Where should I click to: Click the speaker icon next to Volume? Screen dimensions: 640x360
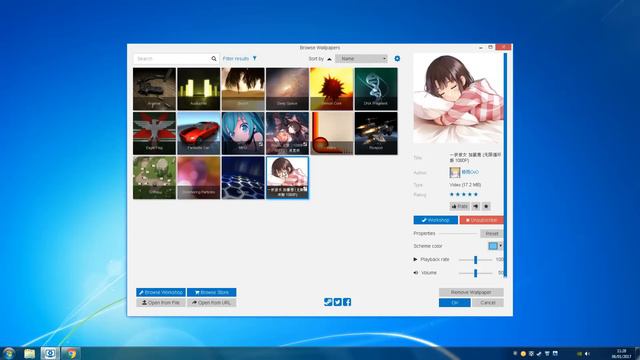click(x=416, y=273)
